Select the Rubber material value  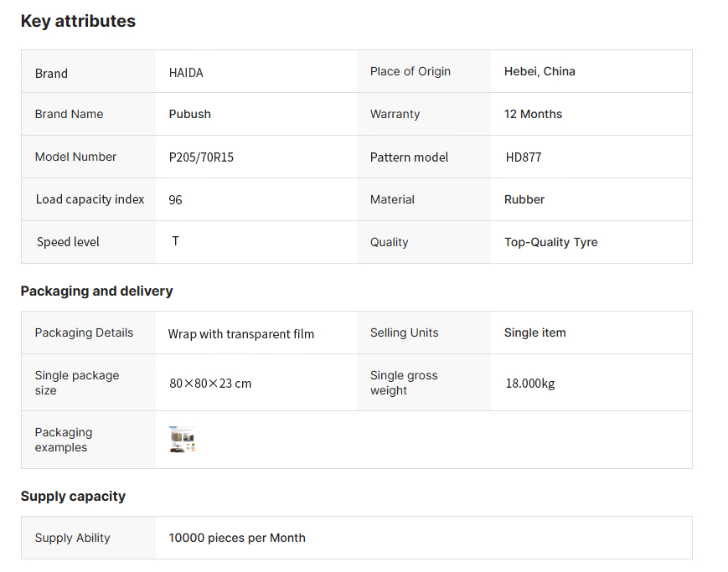coord(524,199)
